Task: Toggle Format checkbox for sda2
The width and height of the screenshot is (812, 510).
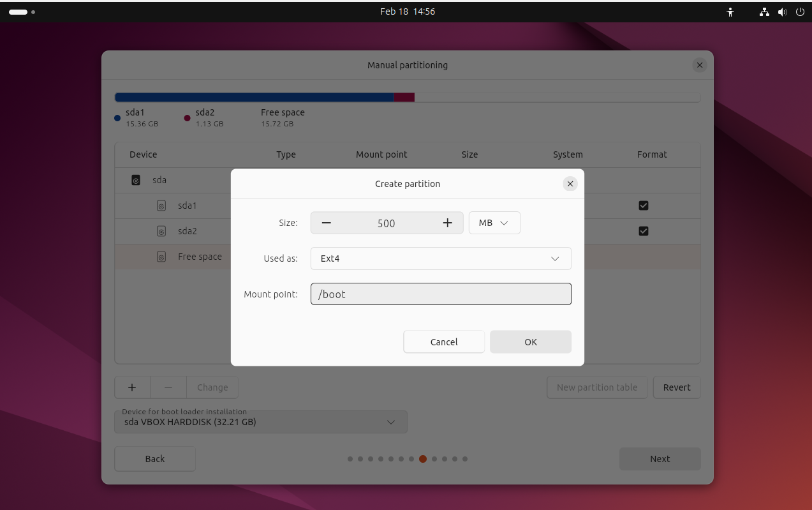Action: (644, 231)
